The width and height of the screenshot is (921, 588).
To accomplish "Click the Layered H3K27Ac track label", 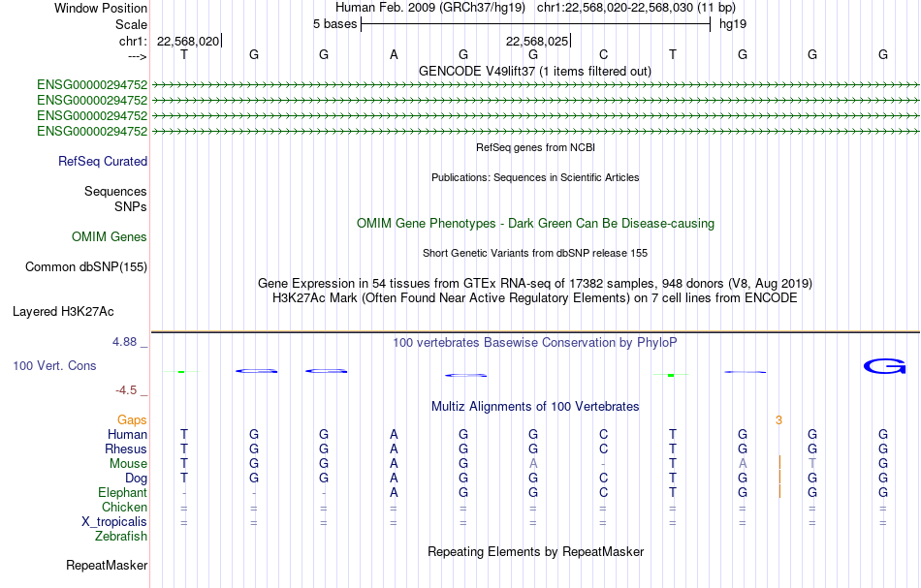I will click(63, 312).
